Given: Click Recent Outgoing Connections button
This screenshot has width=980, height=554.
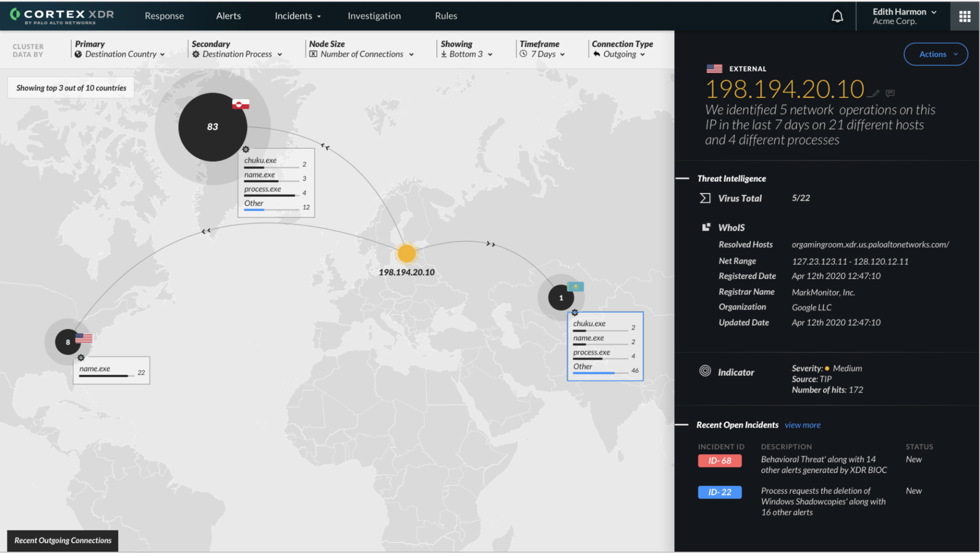Looking at the screenshot, I should 63,540.
